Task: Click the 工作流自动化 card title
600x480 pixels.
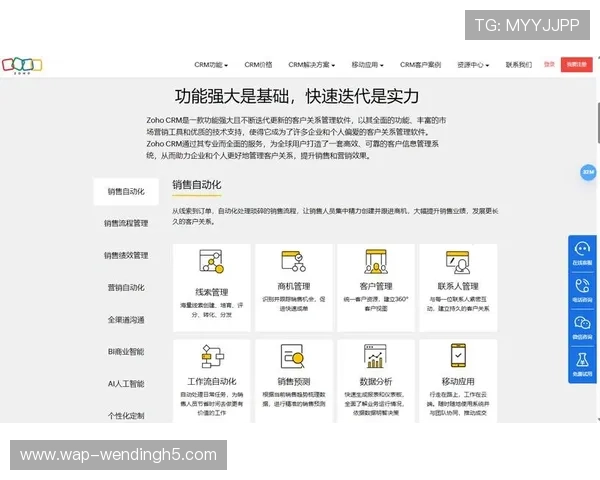Action: coord(212,382)
